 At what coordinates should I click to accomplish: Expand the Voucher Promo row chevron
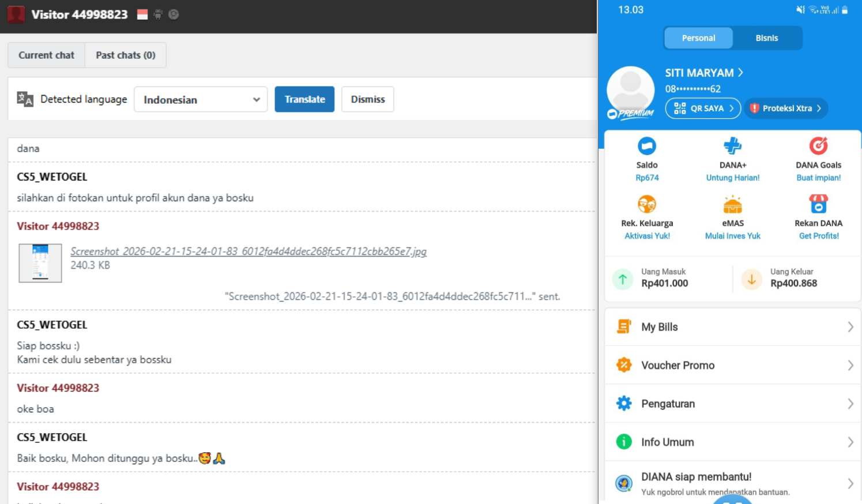[850, 366]
